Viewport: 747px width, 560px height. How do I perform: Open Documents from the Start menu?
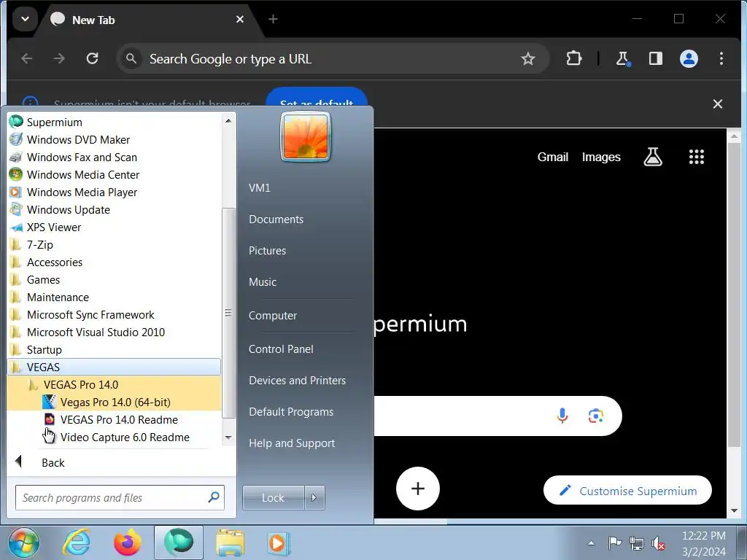276,219
